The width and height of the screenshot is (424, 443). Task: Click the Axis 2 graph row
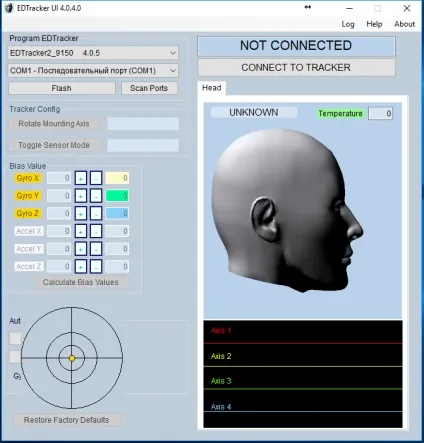click(303, 356)
